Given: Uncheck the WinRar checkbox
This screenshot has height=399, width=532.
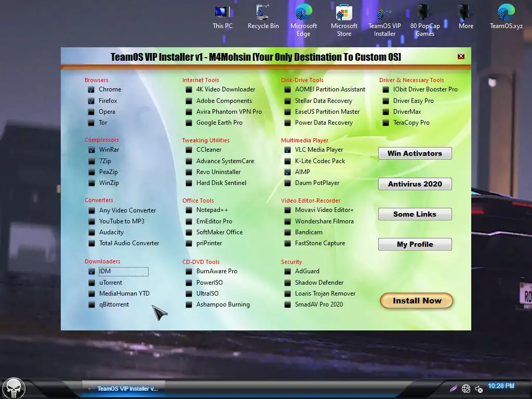Looking at the screenshot, I should pyautogui.click(x=91, y=150).
